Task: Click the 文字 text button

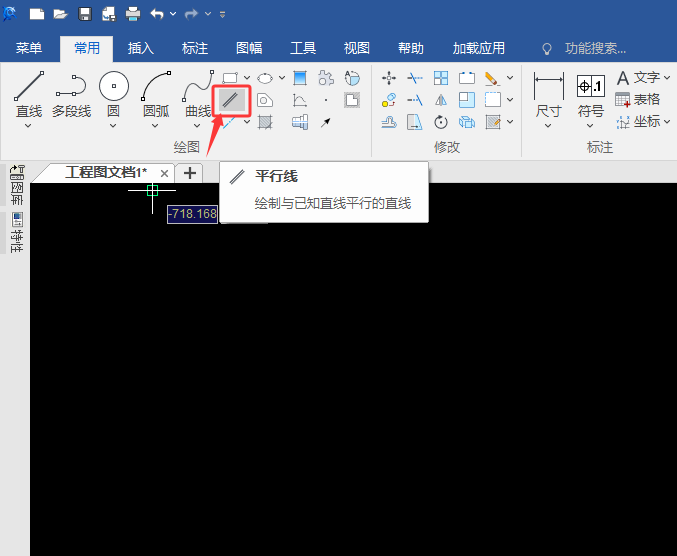Action: point(639,78)
